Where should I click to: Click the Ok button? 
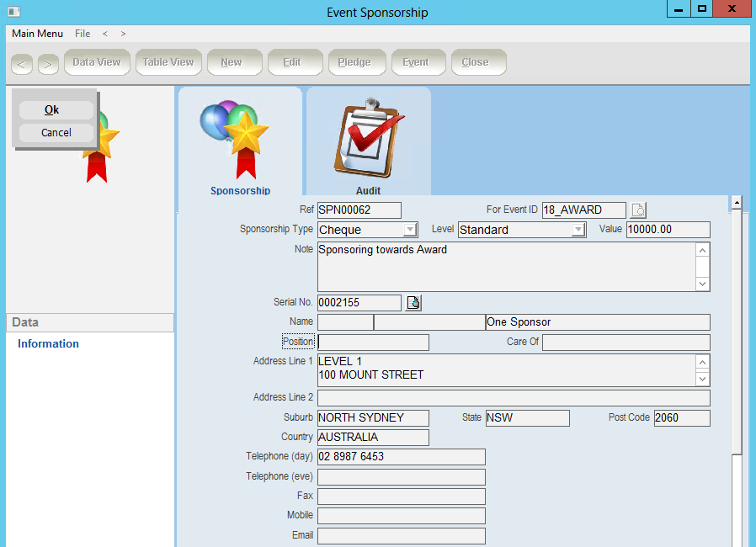click(x=52, y=110)
